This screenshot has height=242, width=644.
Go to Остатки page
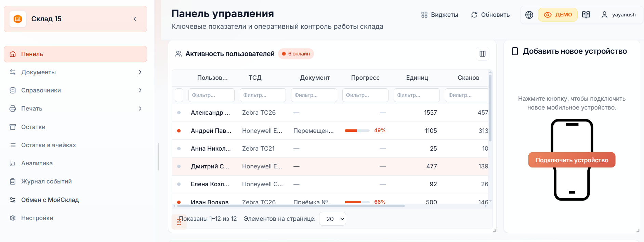(75, 127)
